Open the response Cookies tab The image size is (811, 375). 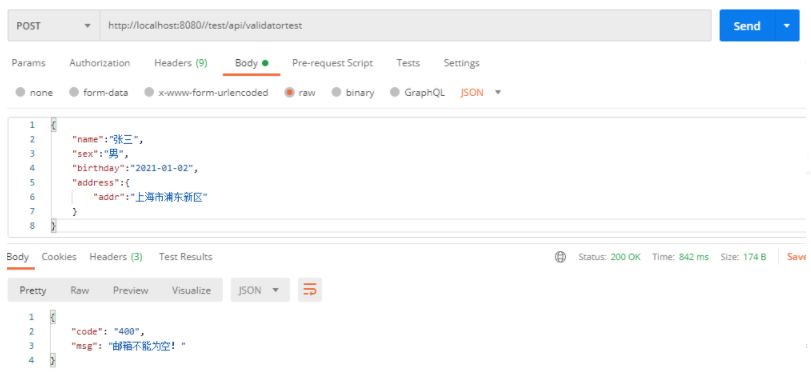click(x=59, y=257)
